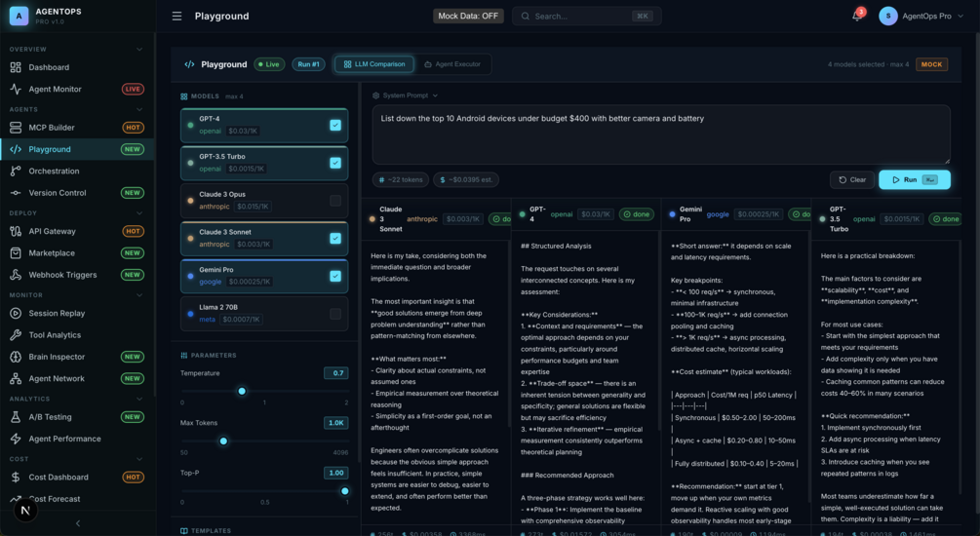Viewport: 980px width, 536px height.
Task: Click the notifications bell icon
Action: point(857,17)
